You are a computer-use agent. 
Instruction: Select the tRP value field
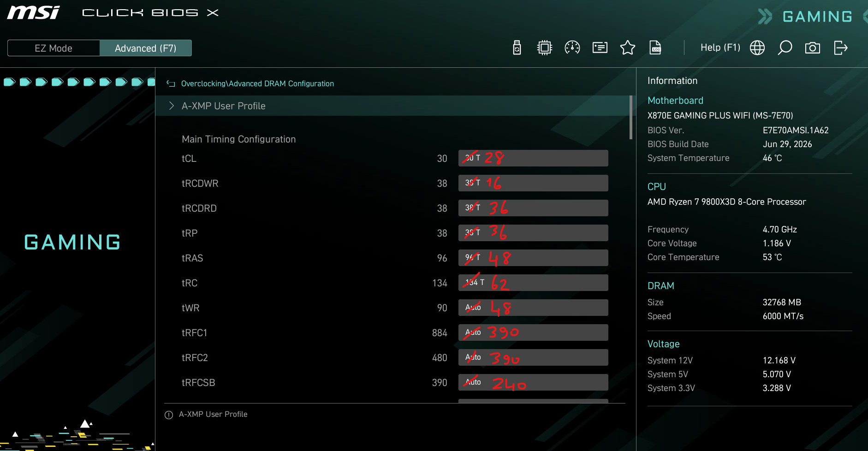pos(533,233)
